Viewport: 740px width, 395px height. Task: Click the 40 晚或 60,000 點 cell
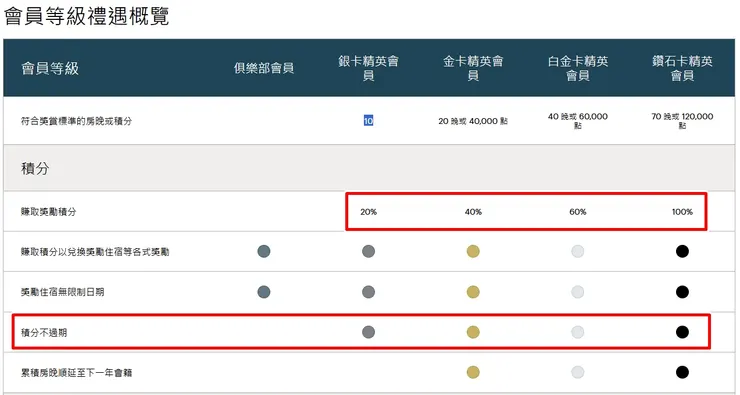tap(578, 121)
